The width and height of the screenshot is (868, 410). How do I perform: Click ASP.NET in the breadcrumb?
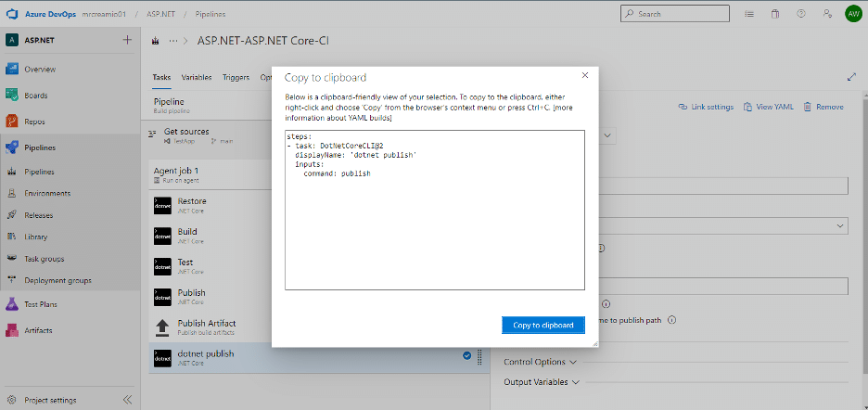coord(160,14)
